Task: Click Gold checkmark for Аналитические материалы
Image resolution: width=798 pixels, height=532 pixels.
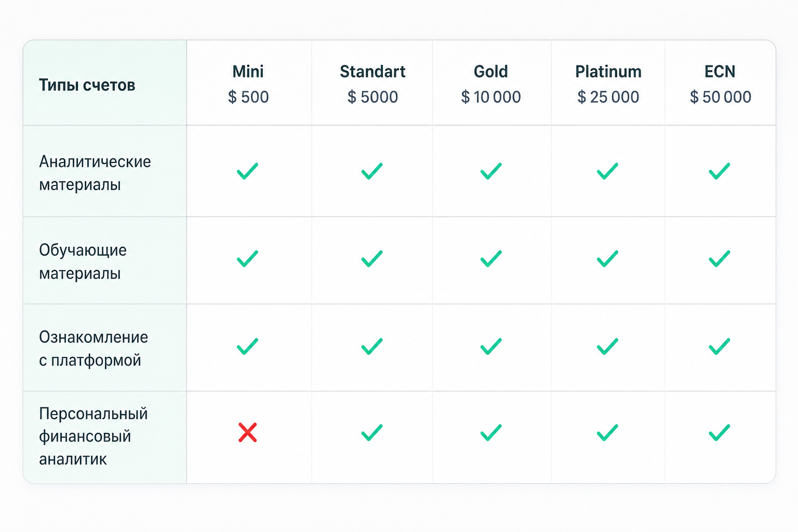Action: (491, 171)
